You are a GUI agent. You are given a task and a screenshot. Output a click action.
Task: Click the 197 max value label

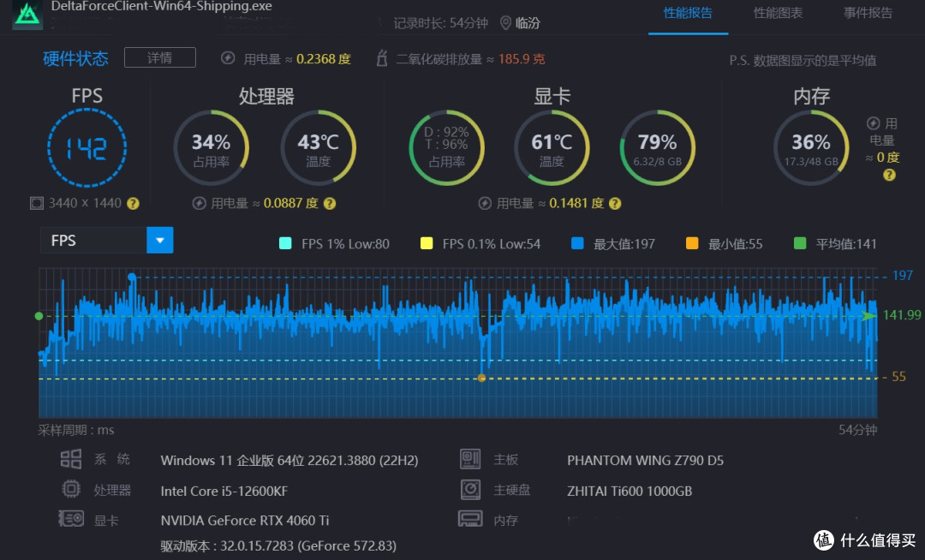pos(902,275)
